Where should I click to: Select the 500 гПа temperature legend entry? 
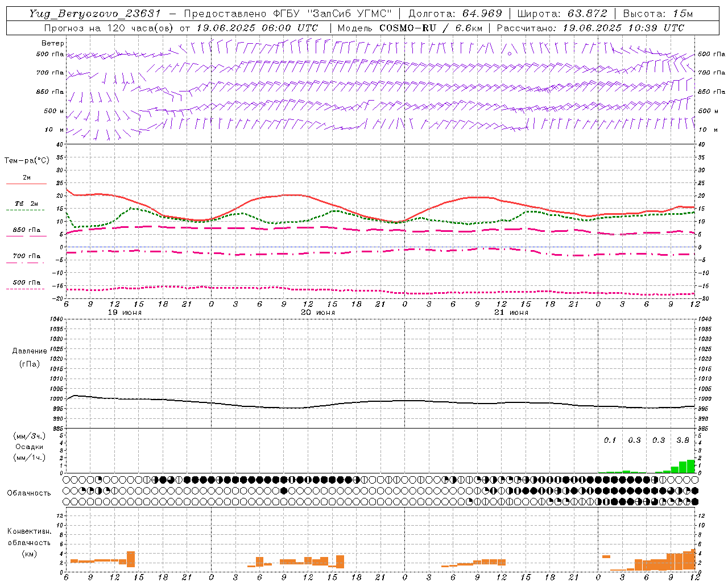point(26,284)
